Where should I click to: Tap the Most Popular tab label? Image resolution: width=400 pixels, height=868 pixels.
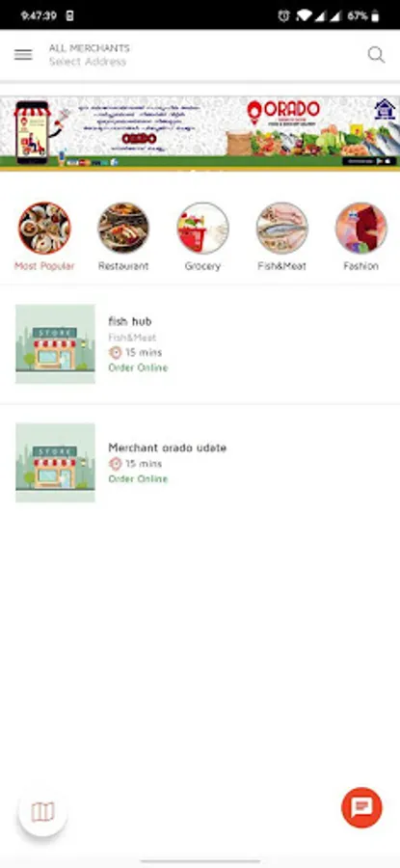[44, 266]
